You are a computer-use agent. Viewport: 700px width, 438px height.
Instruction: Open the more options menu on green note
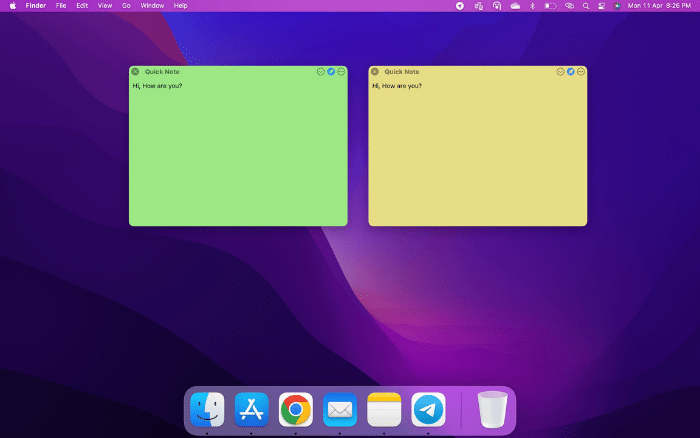click(341, 72)
